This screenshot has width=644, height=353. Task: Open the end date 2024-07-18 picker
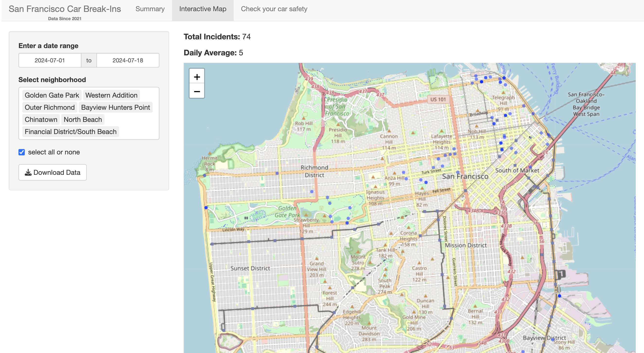point(128,60)
